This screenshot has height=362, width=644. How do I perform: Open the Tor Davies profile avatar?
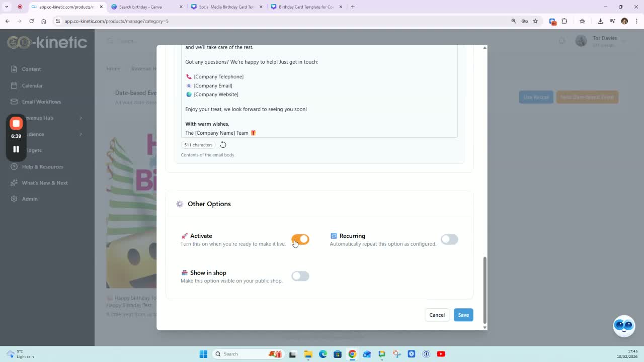point(581,41)
